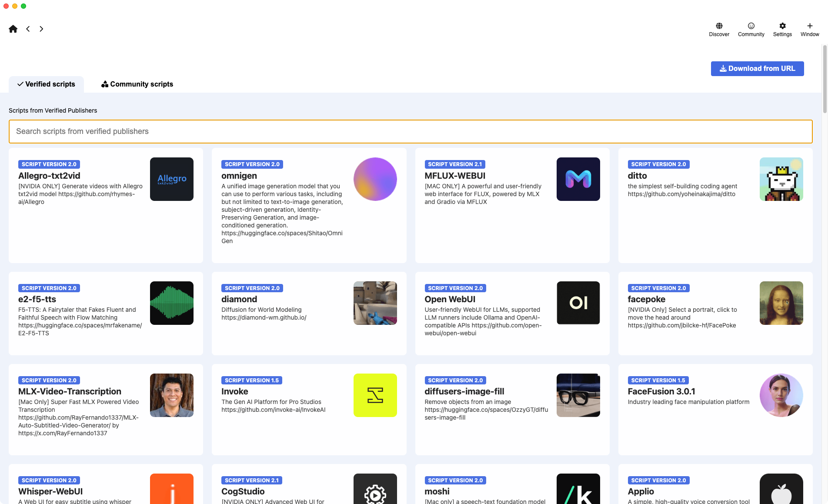Switch to the Community scripts tab
828x504 pixels.
tap(137, 84)
